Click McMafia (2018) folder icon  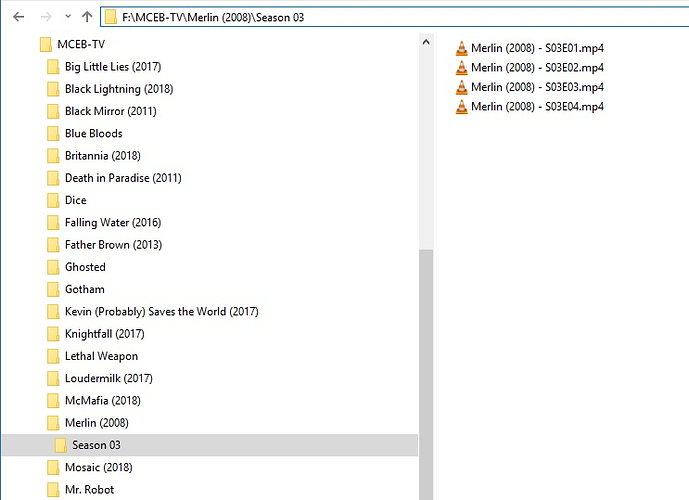53,401
